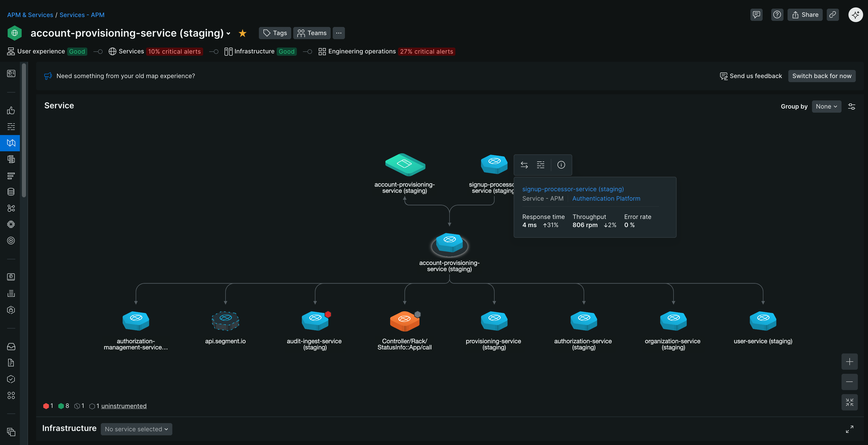Click the Tags button
The image size is (868, 445).
point(275,33)
